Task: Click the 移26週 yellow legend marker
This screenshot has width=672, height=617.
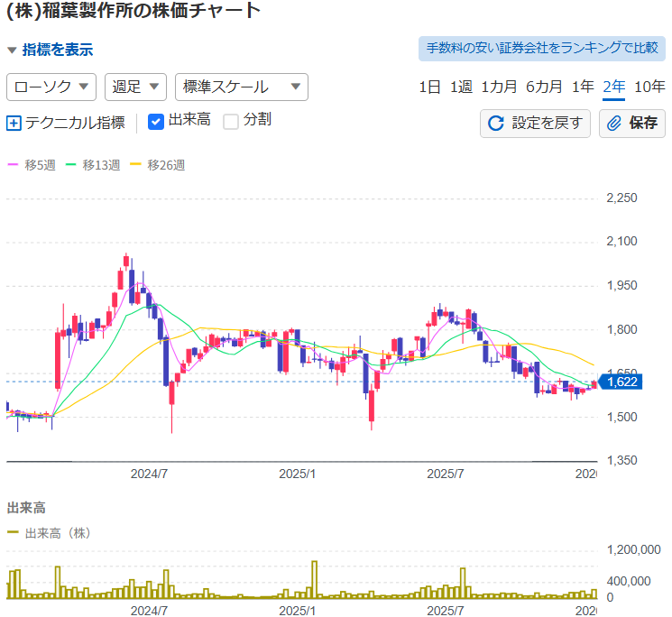Action: [x=136, y=165]
